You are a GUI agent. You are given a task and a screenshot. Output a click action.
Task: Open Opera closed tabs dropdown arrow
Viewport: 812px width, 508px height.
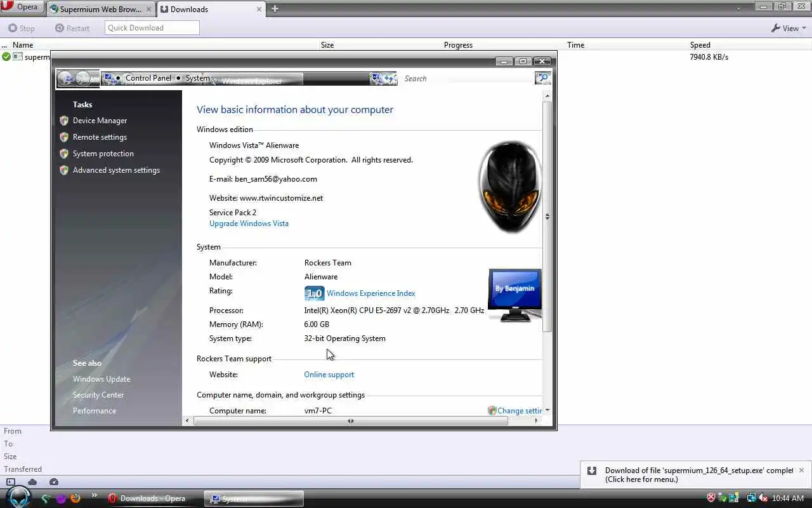point(738,8)
